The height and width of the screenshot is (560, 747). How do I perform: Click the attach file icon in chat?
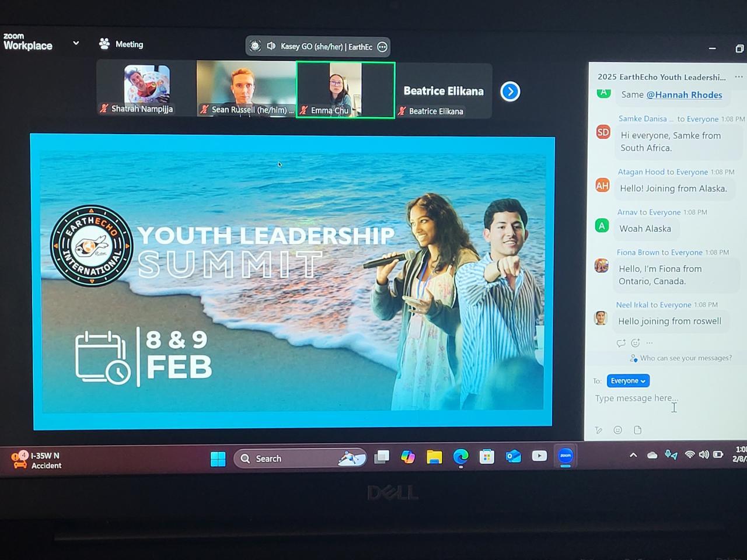(x=638, y=430)
